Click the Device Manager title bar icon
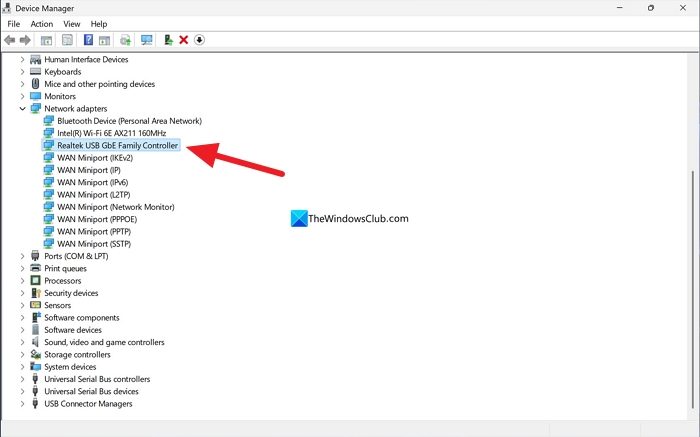 [7, 8]
